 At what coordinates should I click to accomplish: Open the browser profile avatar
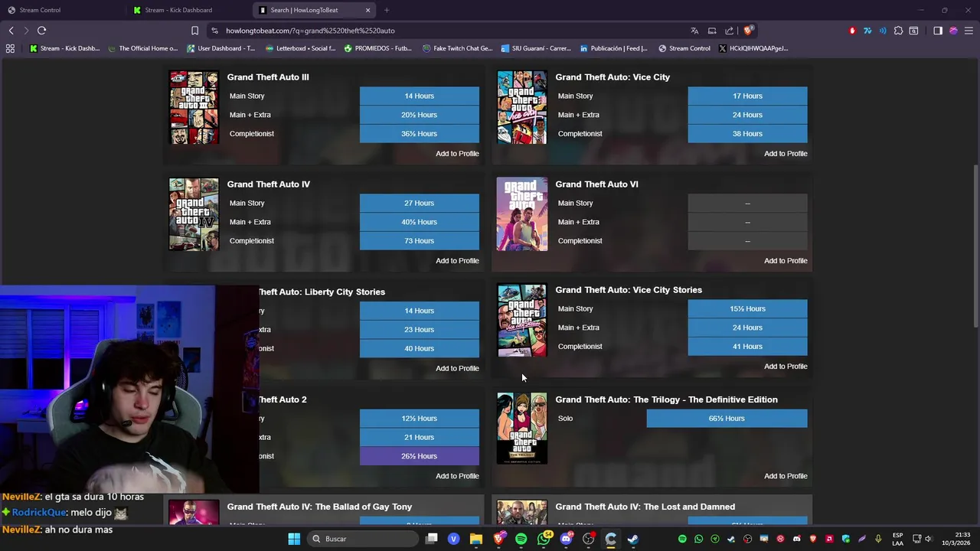[953, 31]
